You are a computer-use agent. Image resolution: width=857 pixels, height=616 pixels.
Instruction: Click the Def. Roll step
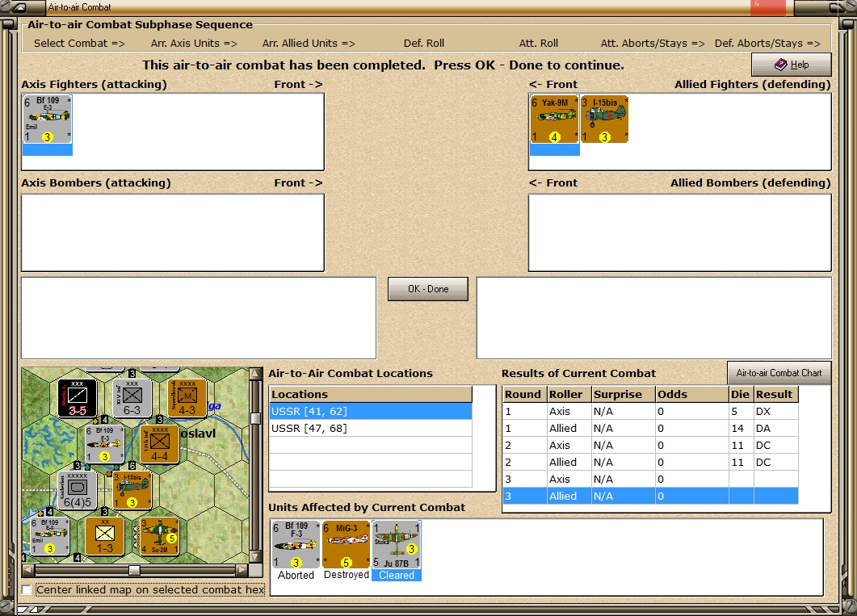(x=424, y=43)
